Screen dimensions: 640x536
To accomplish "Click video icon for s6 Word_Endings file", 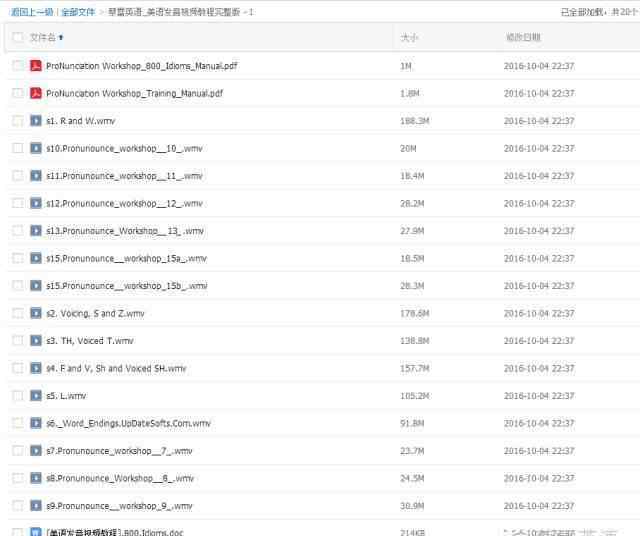I will [36, 423].
